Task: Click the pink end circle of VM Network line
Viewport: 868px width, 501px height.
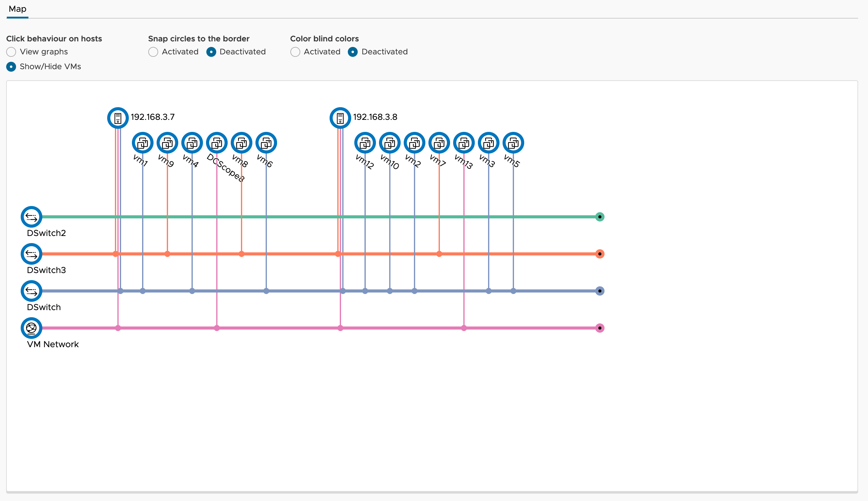Action: click(x=600, y=328)
